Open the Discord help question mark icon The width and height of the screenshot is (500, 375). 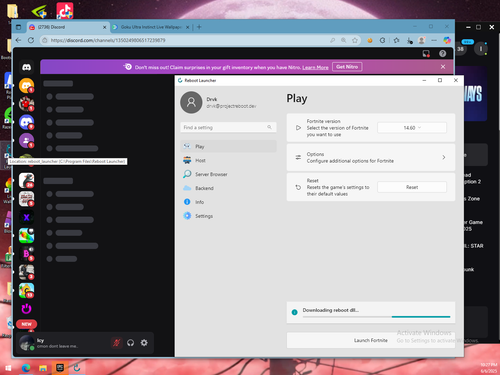442,53
